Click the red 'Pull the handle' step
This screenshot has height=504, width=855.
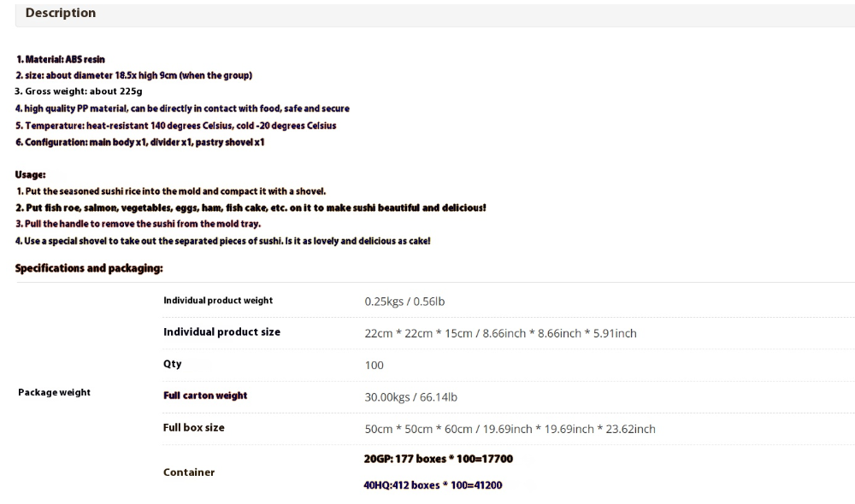(x=138, y=224)
